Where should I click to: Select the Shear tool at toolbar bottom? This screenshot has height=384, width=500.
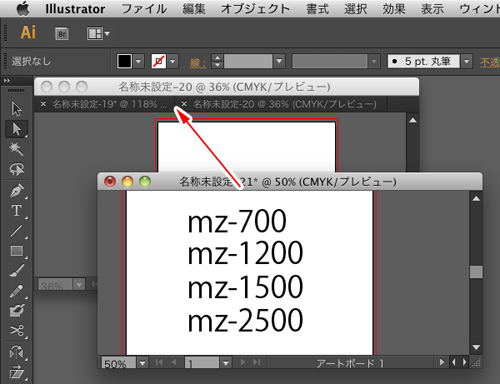(16, 373)
